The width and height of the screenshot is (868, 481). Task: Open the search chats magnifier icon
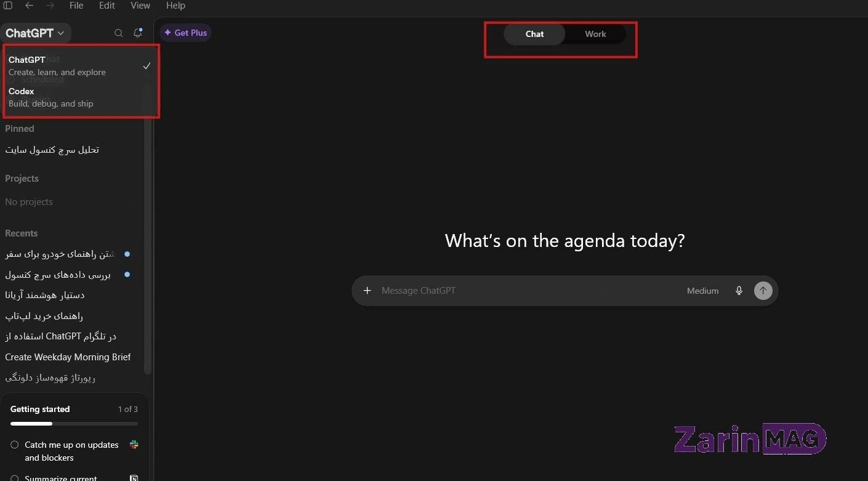click(119, 33)
